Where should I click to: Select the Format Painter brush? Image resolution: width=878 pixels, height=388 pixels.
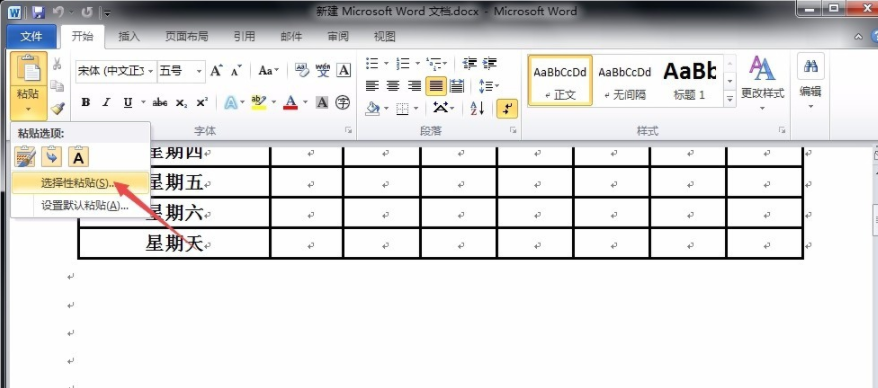pyautogui.click(x=57, y=107)
